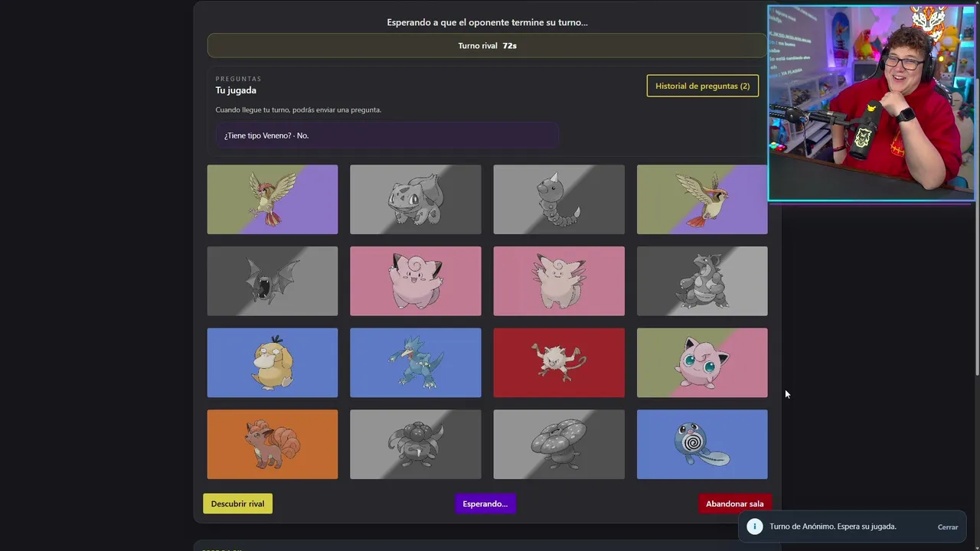Select the Poliwag card
The image size is (980, 551).
click(x=702, y=445)
